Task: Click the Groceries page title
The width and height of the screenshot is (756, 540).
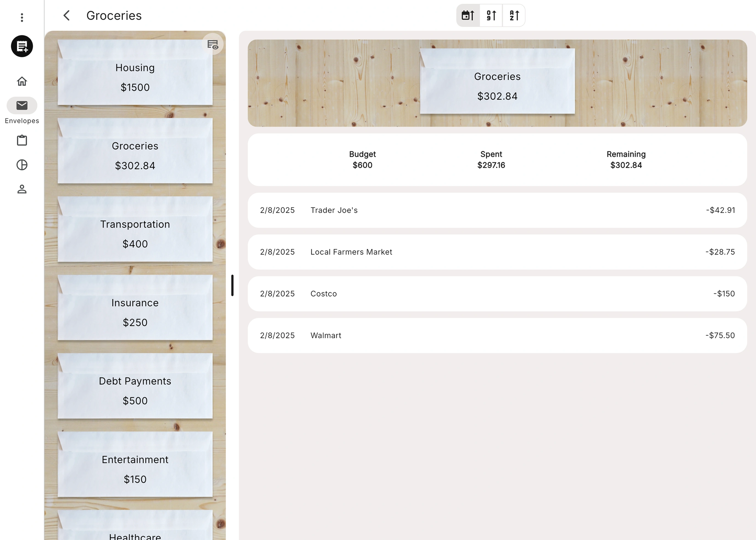Action: (x=114, y=16)
